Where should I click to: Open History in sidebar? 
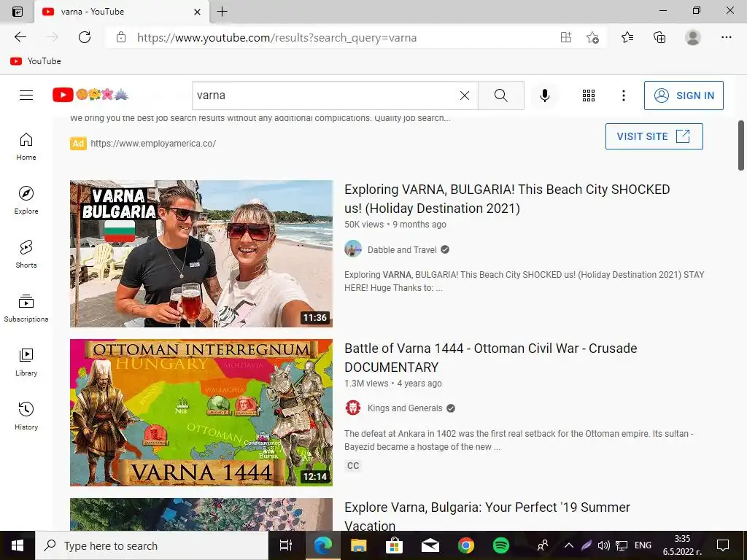click(26, 416)
